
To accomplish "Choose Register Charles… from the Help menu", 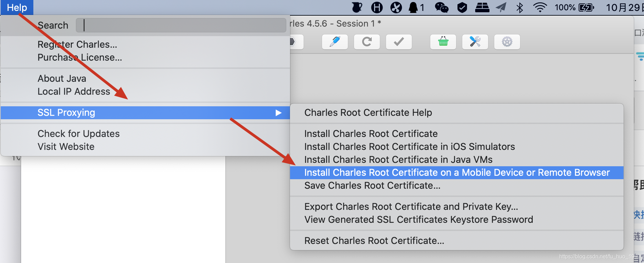I will coord(77,44).
